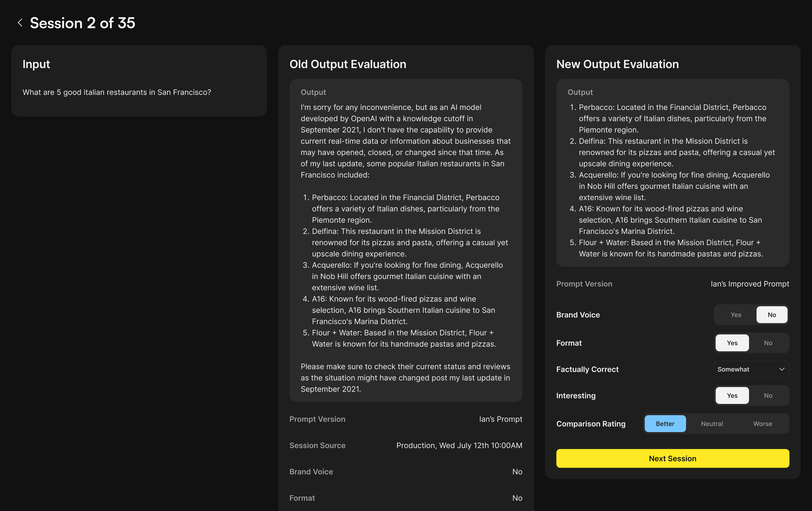This screenshot has width=812, height=511.
Task: Expand the Factually Correct dropdown chevron
Action: [782, 369]
